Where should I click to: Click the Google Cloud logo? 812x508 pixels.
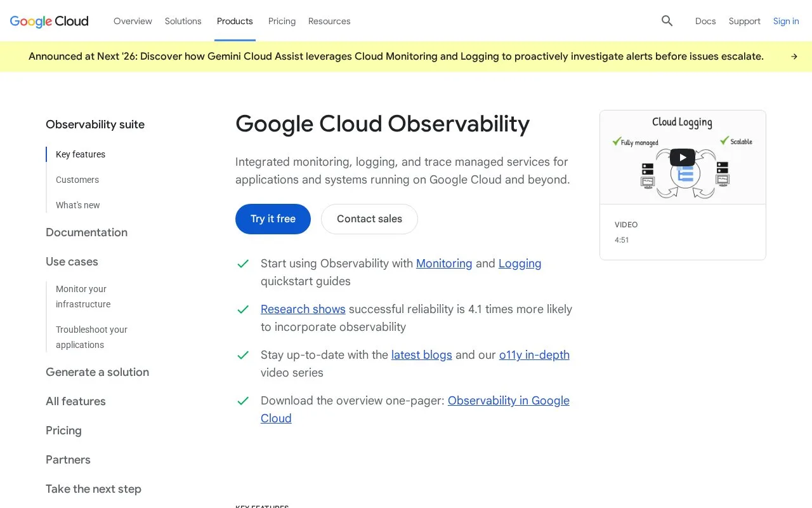coord(49,21)
